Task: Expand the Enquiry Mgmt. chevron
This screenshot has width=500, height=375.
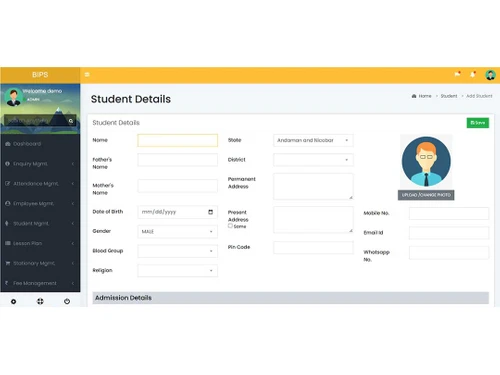Action: coord(73,164)
